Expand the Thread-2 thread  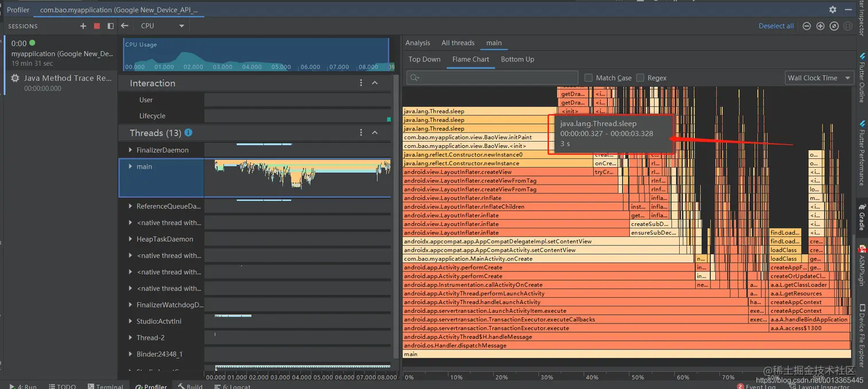(130, 338)
